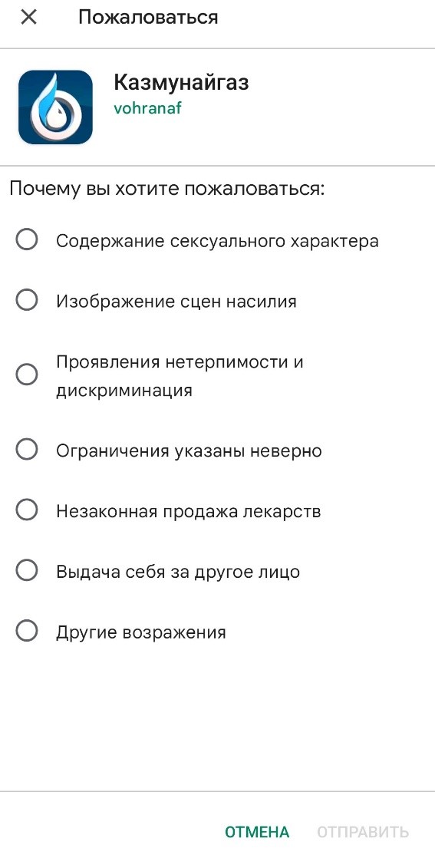The width and height of the screenshot is (435, 868).
Task: Tap the Изображение сцен насилия label text
Action: (x=176, y=302)
